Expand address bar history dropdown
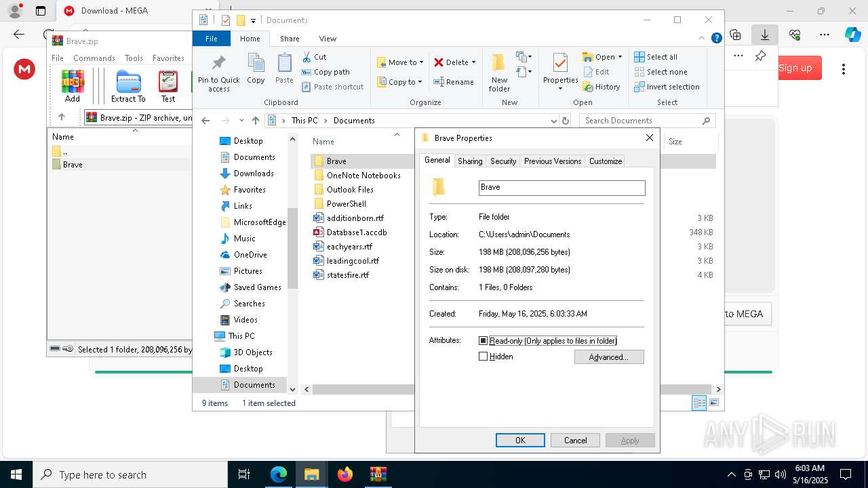The width and height of the screenshot is (868, 488). point(554,121)
